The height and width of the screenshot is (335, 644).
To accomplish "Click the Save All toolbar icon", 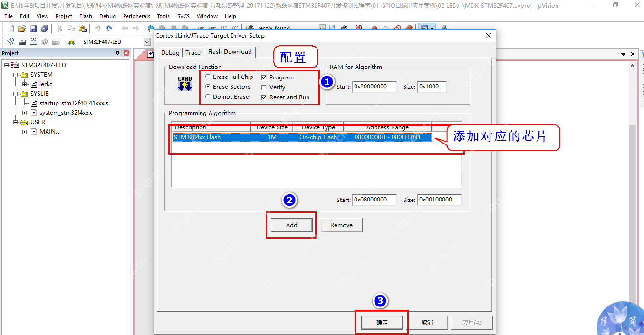I will [x=45, y=29].
